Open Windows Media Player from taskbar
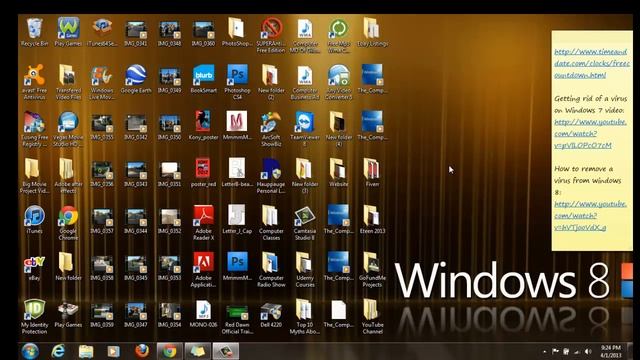This screenshot has height=360, width=640. coord(113,351)
